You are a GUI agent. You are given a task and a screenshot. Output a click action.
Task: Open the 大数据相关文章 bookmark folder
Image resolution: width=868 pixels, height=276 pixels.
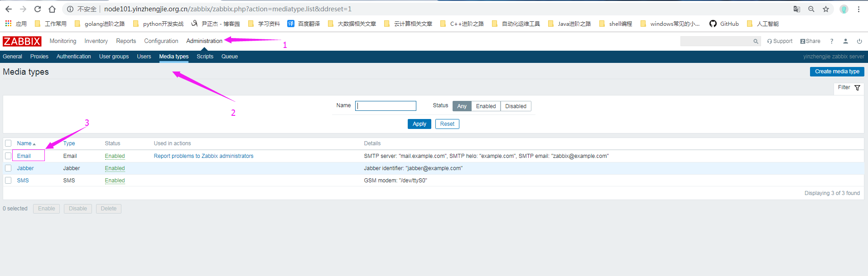[352, 24]
